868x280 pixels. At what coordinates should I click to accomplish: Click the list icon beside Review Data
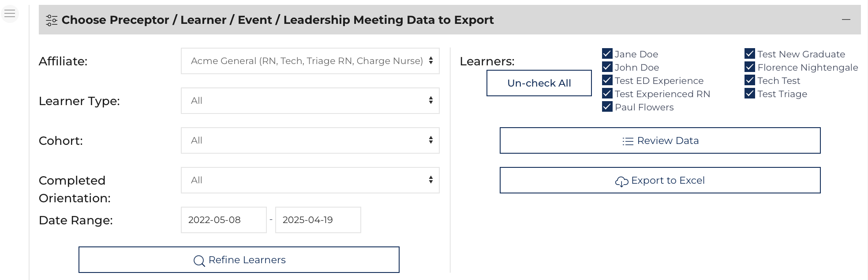coord(628,141)
